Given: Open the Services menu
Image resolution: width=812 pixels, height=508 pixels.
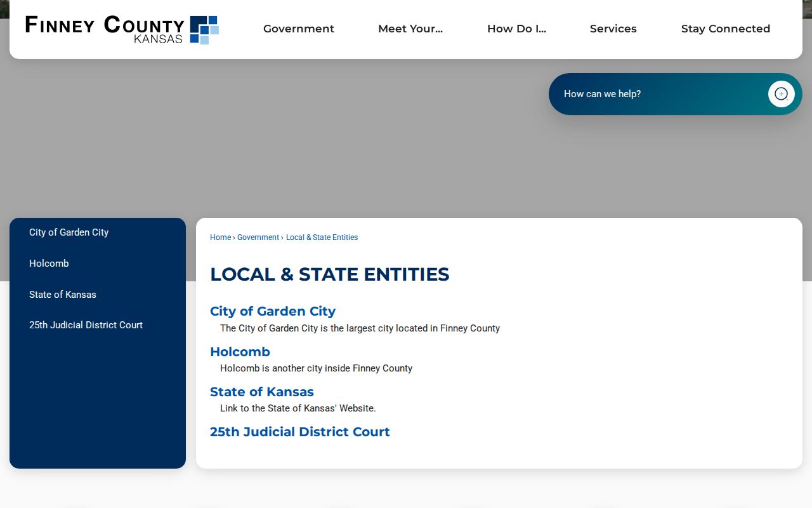Looking at the screenshot, I should pos(613,29).
